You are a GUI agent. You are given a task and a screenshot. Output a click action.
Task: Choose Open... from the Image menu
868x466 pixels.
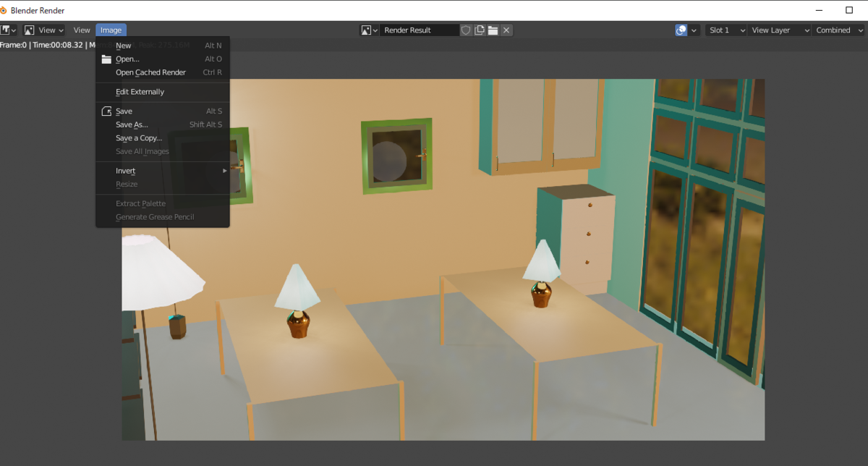point(162,59)
